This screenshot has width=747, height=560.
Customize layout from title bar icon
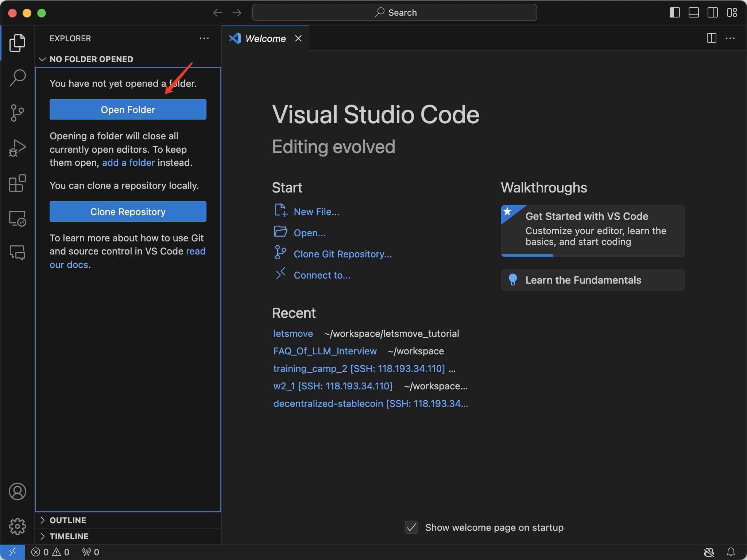coord(732,13)
